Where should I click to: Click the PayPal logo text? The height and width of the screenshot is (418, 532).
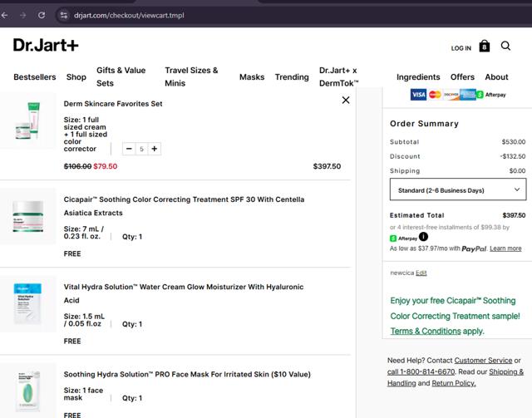pyautogui.click(x=474, y=248)
